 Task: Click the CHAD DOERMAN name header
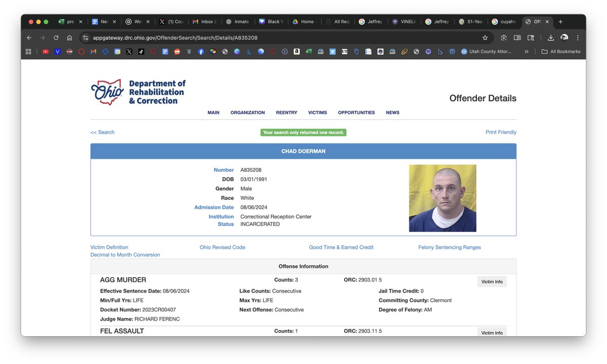pyautogui.click(x=303, y=152)
